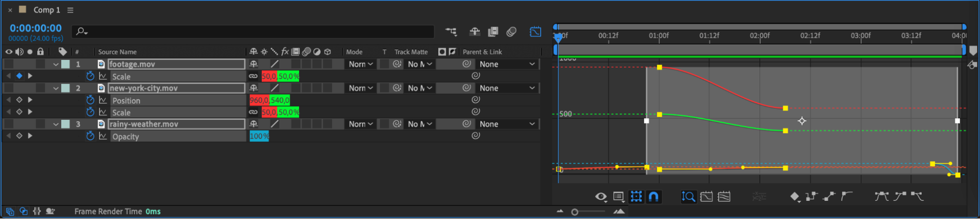Screen dimensions: 980x219
Task: Convert selected keyframes to Hold
Action: click(x=811, y=197)
